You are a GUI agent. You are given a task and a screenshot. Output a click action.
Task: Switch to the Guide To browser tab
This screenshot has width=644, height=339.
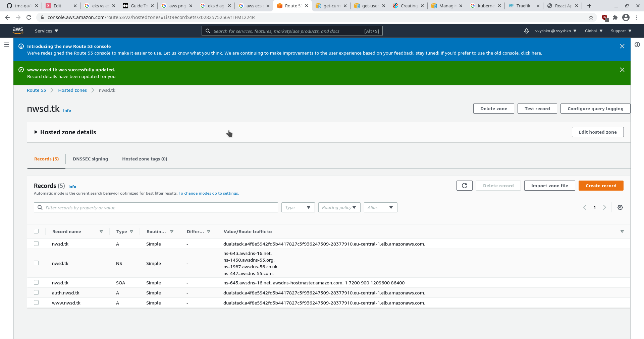click(x=139, y=6)
